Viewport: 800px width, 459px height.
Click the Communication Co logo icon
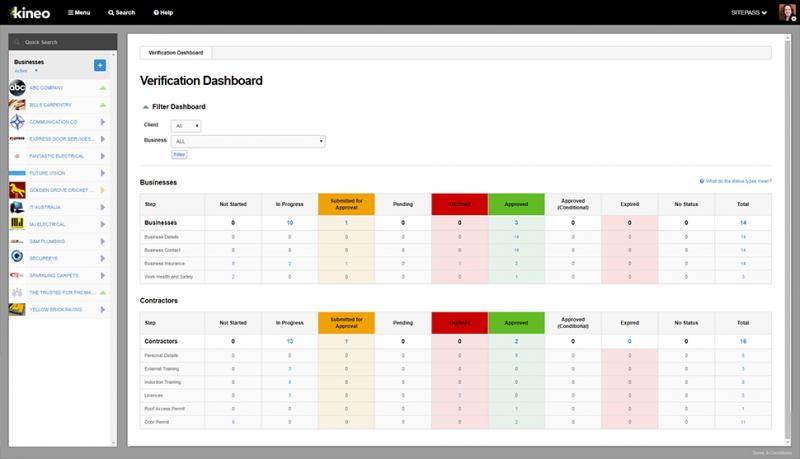[x=17, y=122]
